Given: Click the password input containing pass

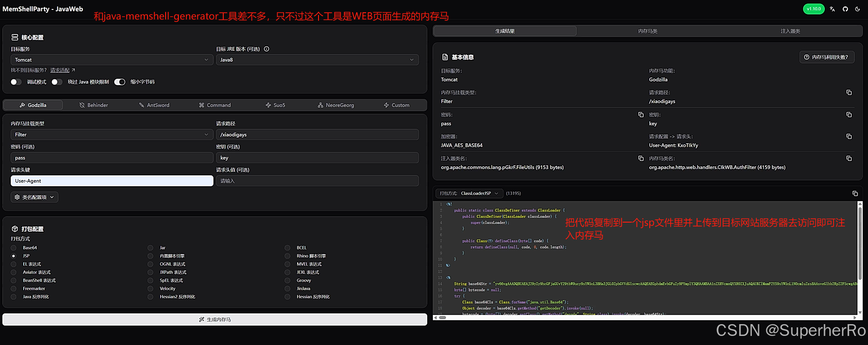Looking at the screenshot, I should 112,158.
